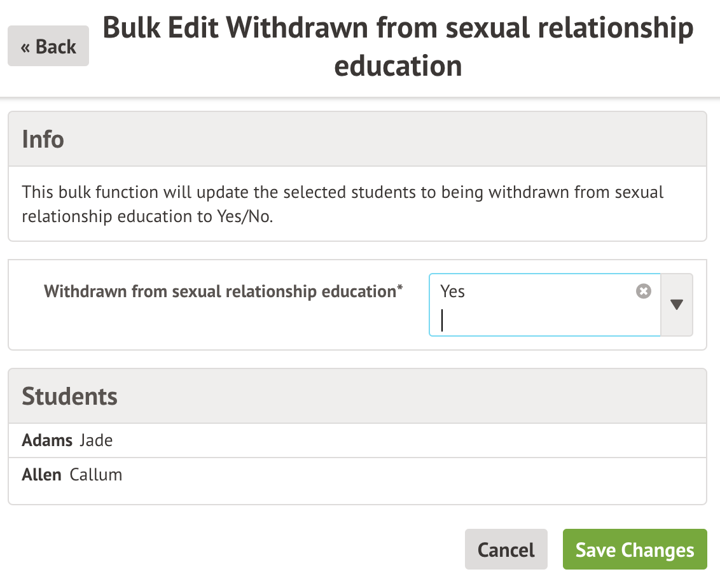
Task: Click the required asterisk beside the field label
Action: [400, 289]
